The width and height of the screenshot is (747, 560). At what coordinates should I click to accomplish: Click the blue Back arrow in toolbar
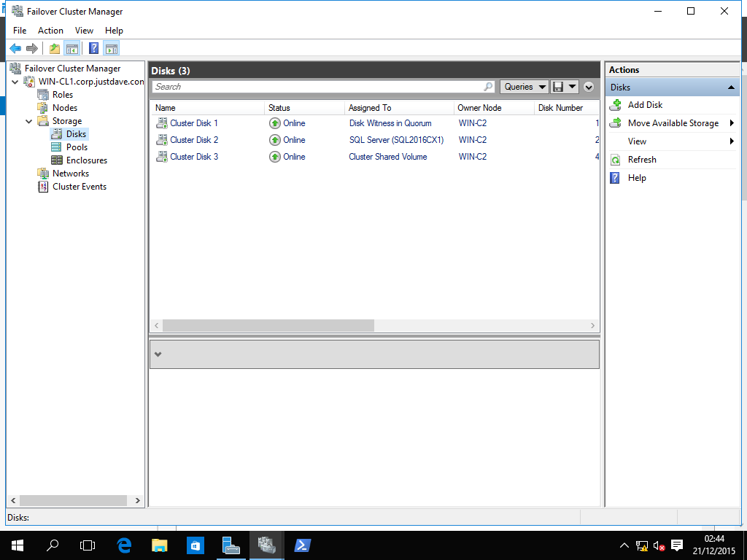click(15, 49)
